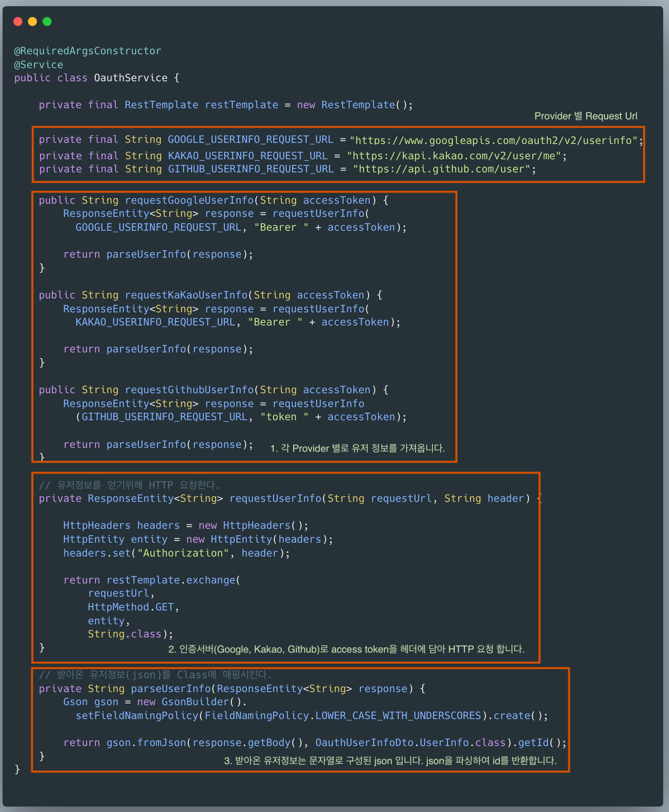Click LOWER_CASE_WITH_UNDERSCORES in setFieldNamingPolicy call
669x812 pixels.
pos(398,716)
